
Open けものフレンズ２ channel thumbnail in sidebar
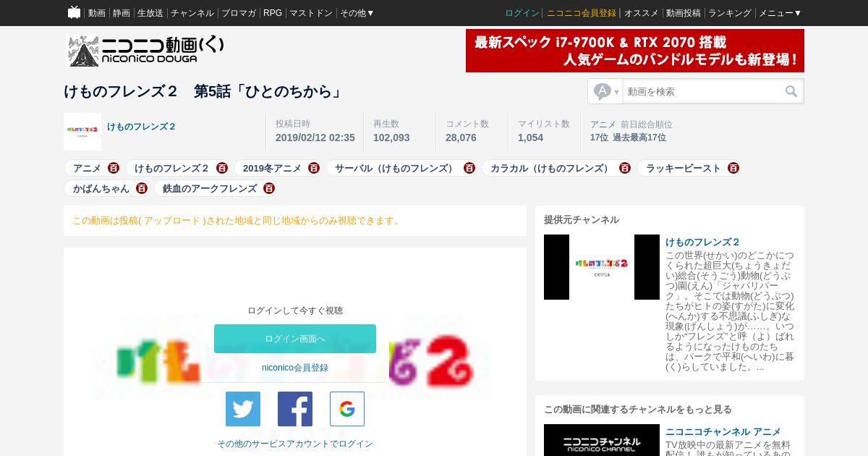click(602, 267)
